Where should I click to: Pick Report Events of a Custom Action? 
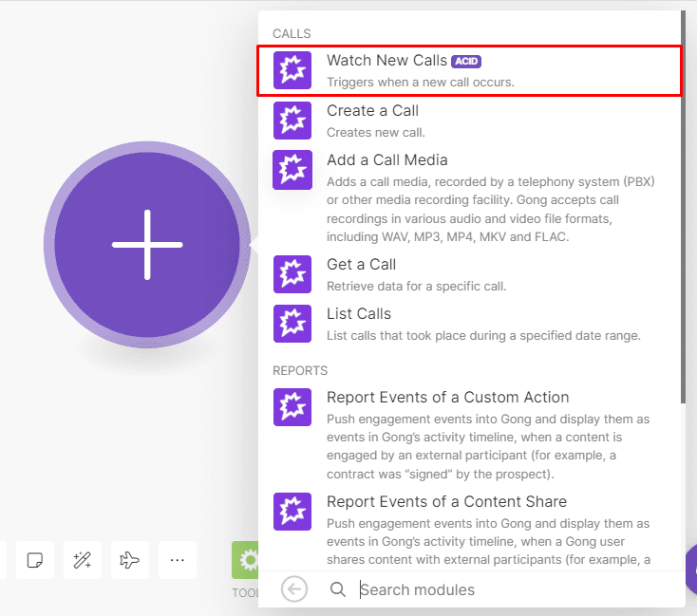(447, 398)
